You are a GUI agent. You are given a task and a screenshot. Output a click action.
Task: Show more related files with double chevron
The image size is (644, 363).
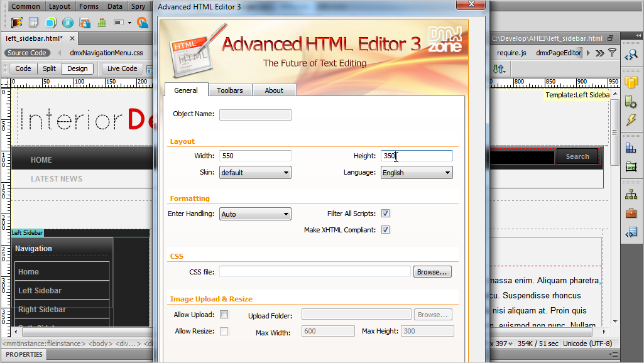pyautogui.click(x=600, y=53)
